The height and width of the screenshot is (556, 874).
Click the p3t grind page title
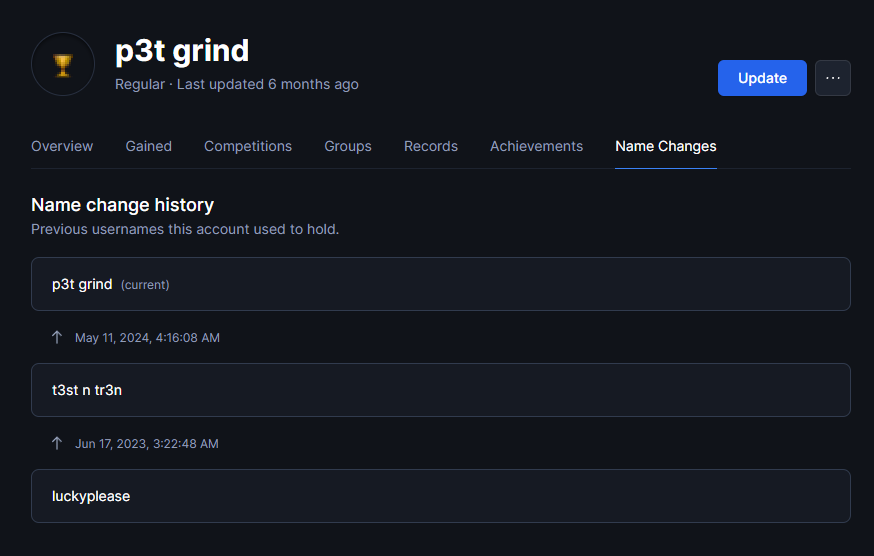click(182, 51)
